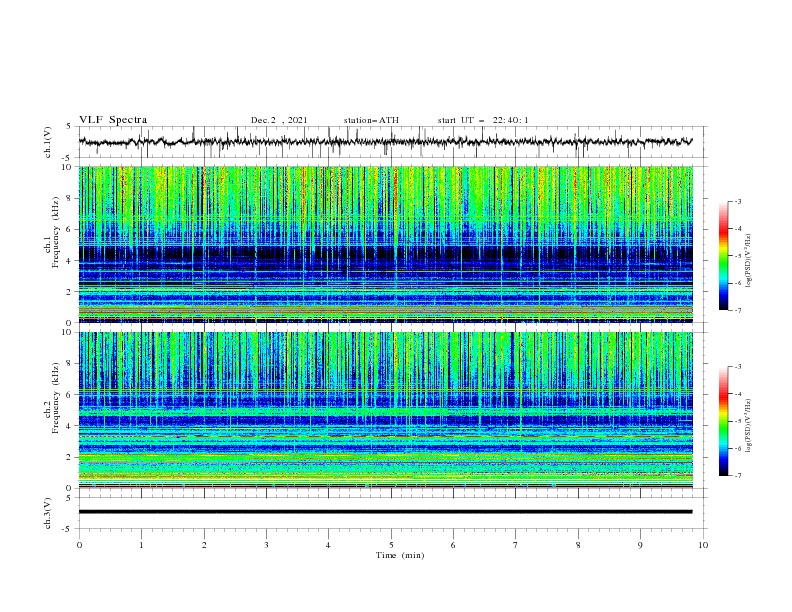792x612 pixels.
Task: Click the 4 kHz tick of ch.1 spectrogram
Action: click(x=71, y=261)
